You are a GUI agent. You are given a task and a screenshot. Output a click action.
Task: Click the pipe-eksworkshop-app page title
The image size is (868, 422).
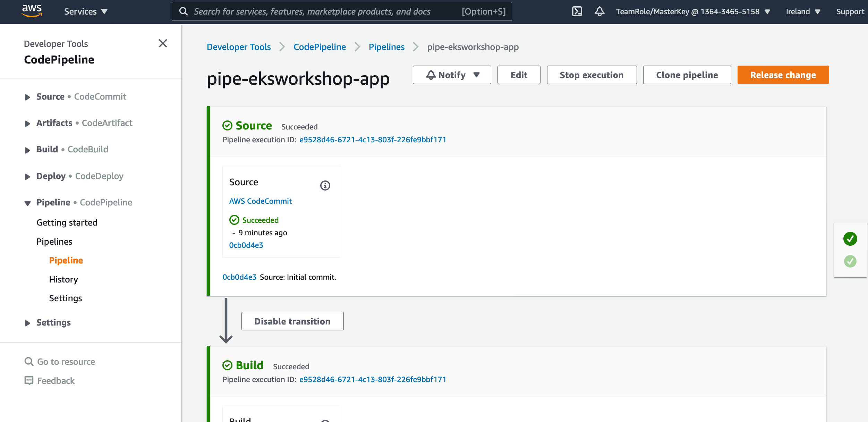coord(298,78)
